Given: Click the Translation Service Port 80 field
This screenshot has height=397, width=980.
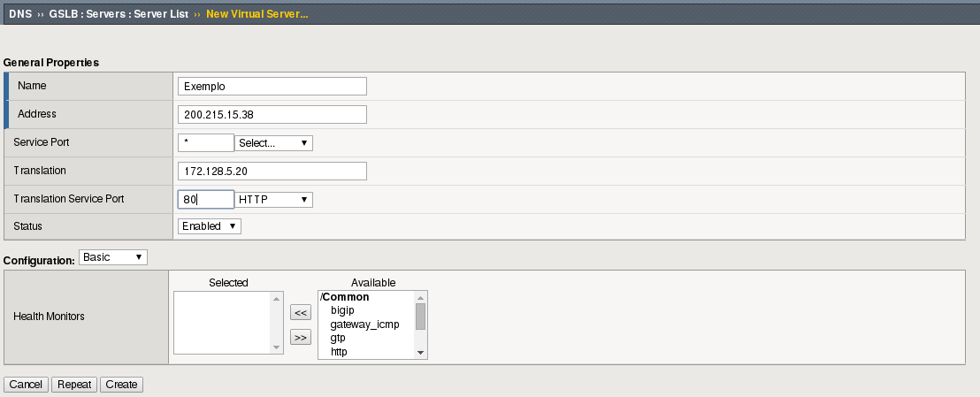Looking at the screenshot, I should pyautogui.click(x=205, y=200).
